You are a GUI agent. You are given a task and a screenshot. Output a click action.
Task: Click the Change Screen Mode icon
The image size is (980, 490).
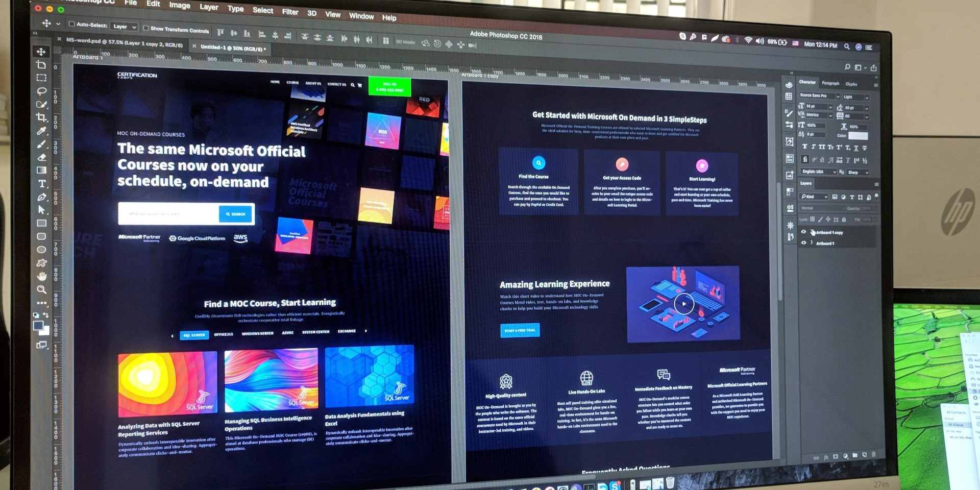(41, 346)
